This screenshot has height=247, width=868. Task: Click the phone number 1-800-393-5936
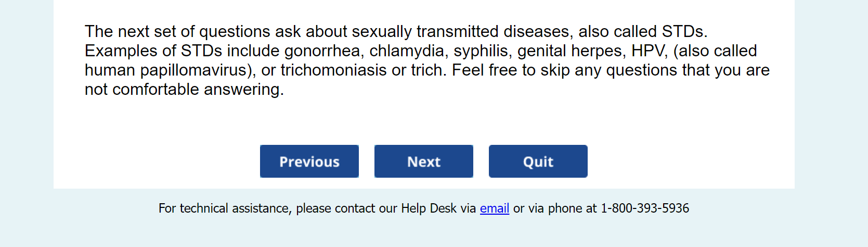click(644, 208)
